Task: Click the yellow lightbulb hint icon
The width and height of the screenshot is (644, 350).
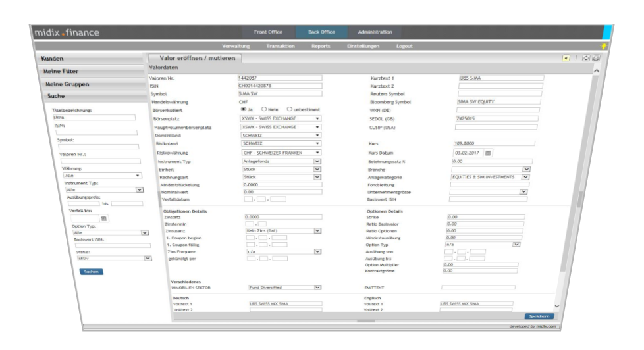Action: [x=604, y=46]
